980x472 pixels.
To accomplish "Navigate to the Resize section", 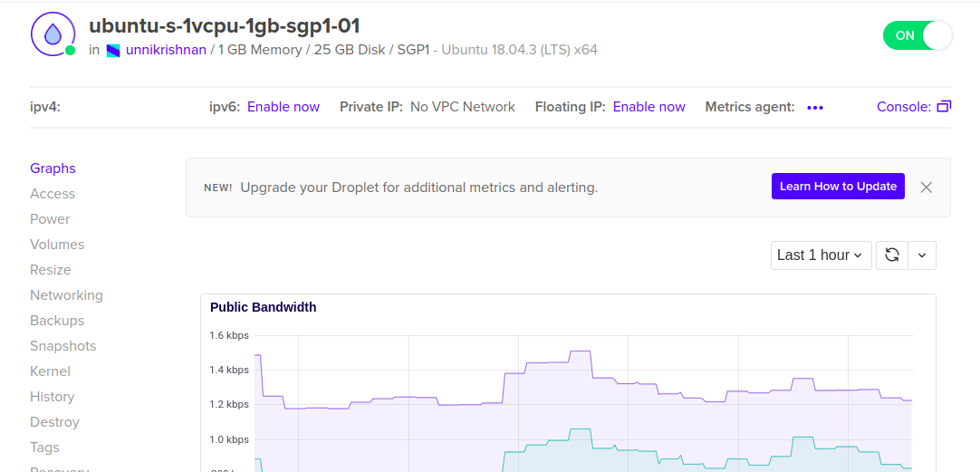I will click(x=51, y=270).
